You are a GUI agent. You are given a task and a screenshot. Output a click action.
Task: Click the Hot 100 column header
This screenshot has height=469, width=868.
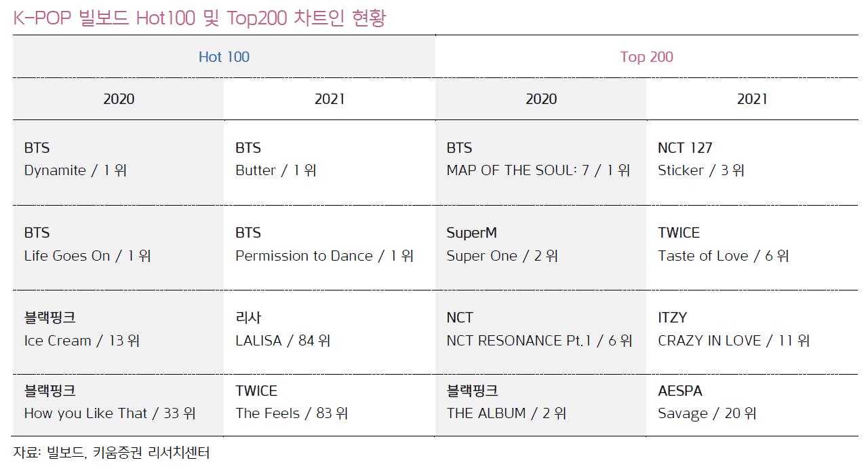click(x=224, y=57)
